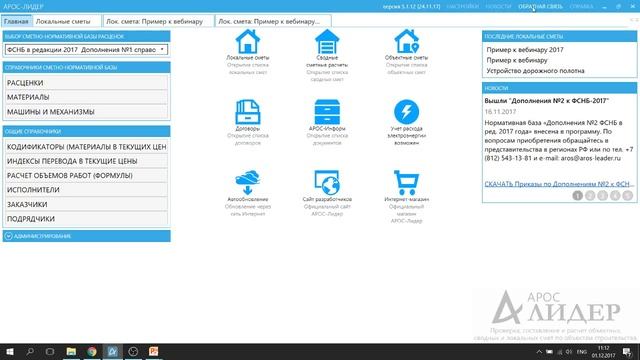
Task: Open Расчет объемов работ (формулы)
Action: click(x=87, y=175)
